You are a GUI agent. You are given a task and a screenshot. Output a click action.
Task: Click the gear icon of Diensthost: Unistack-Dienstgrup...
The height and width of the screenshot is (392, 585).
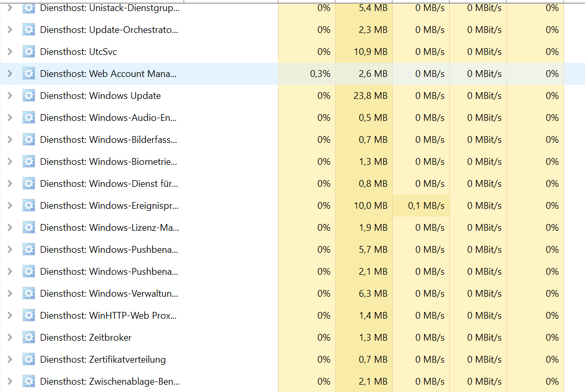coord(29,7)
